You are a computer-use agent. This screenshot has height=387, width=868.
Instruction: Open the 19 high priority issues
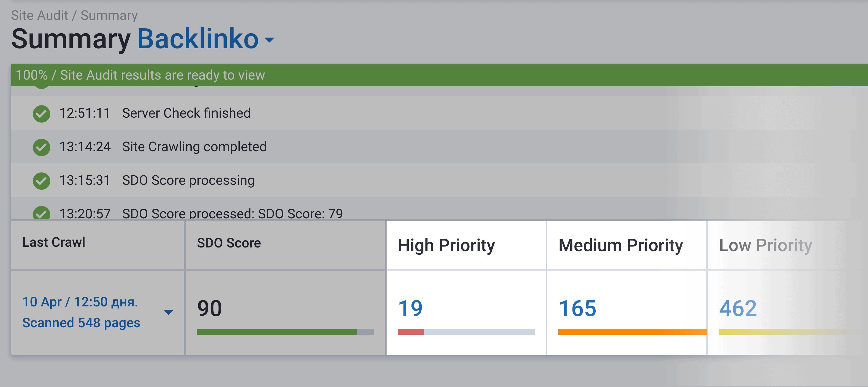coord(410,308)
